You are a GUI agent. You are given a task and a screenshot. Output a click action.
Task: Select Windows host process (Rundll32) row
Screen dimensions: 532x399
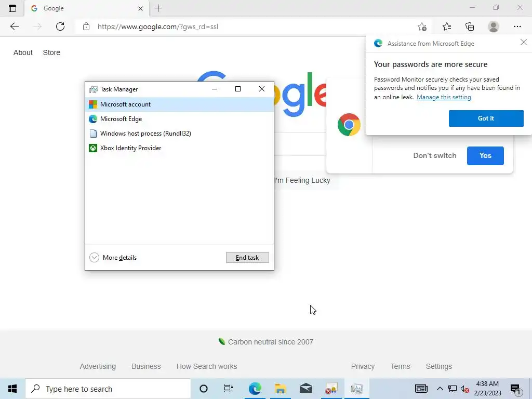click(x=179, y=134)
